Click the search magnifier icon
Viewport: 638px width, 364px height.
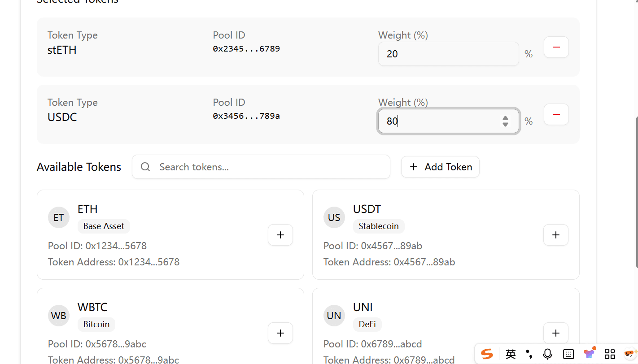[145, 167]
